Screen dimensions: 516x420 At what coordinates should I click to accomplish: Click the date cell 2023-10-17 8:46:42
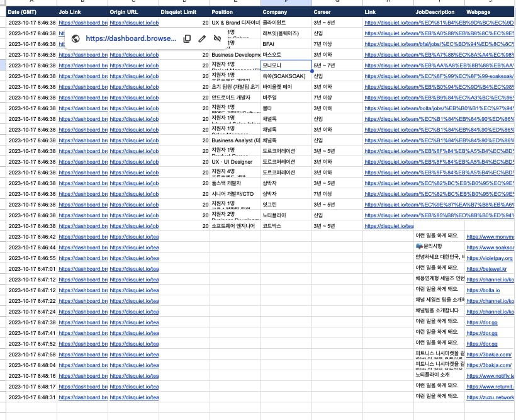(x=31, y=237)
